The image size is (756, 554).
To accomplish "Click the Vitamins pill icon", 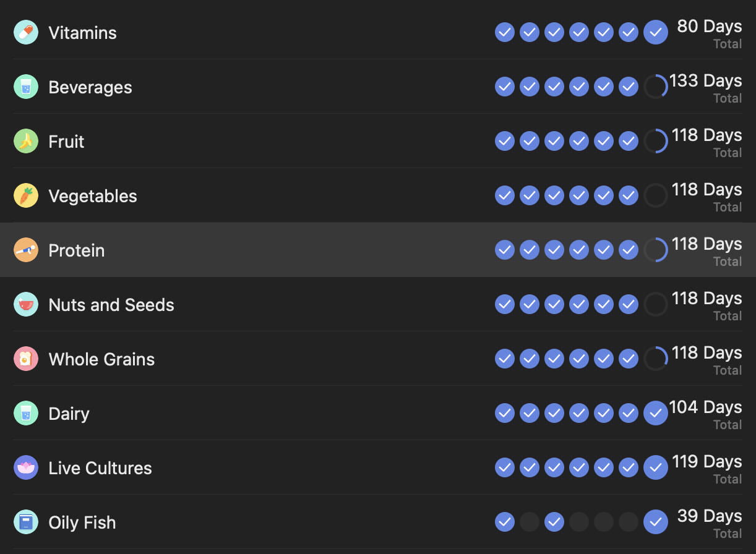I will pyautogui.click(x=26, y=32).
